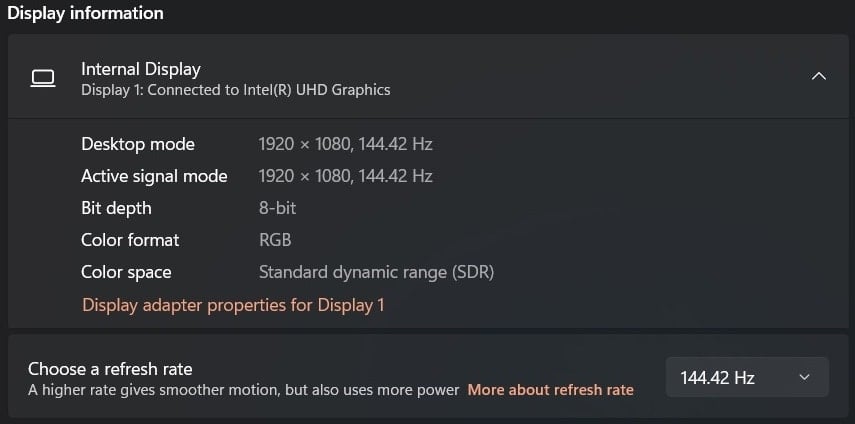Collapse the Internal Display section chevron
855x424 pixels.
pos(818,76)
